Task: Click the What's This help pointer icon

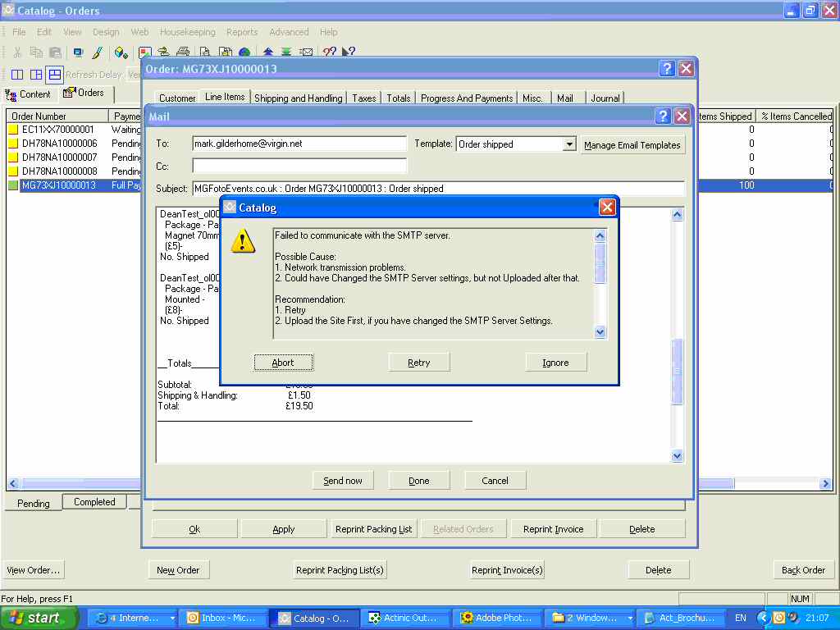Action: [x=349, y=52]
